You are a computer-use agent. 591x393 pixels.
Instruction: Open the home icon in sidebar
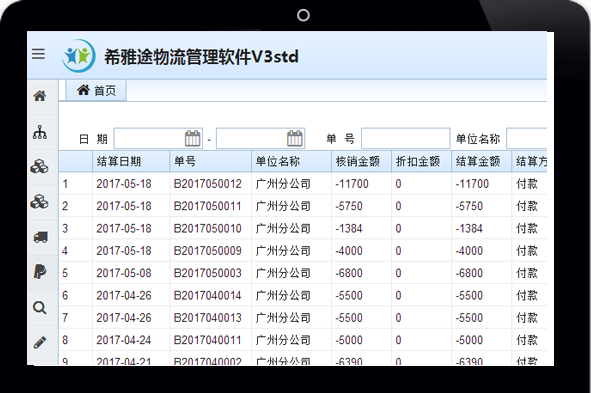(x=40, y=96)
